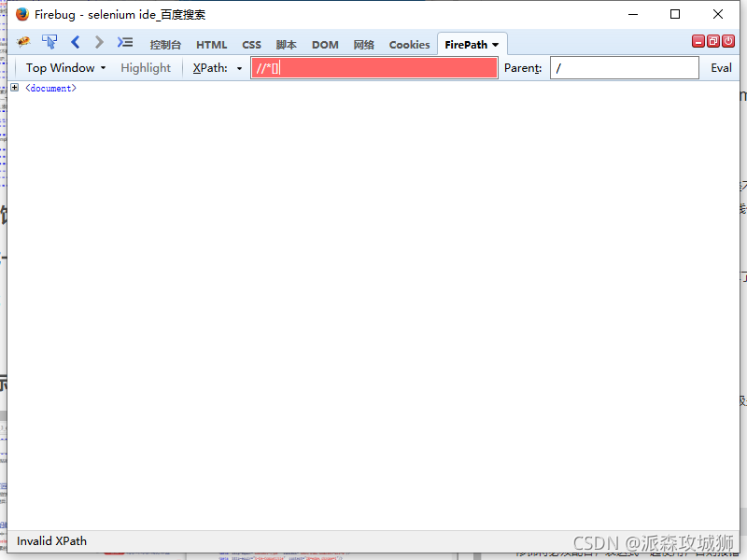Open the DOM tab
This screenshot has width=747, height=560.
click(325, 45)
